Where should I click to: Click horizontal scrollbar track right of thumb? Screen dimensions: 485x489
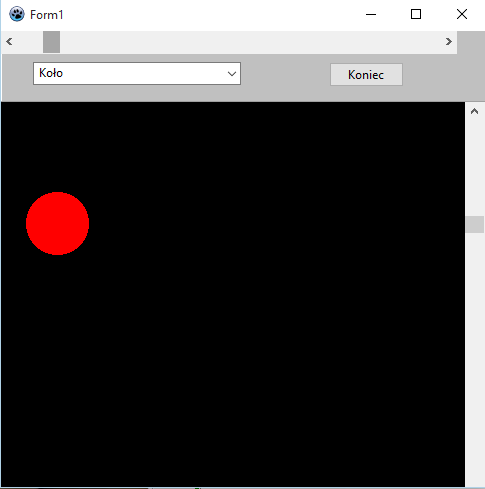coord(250,42)
